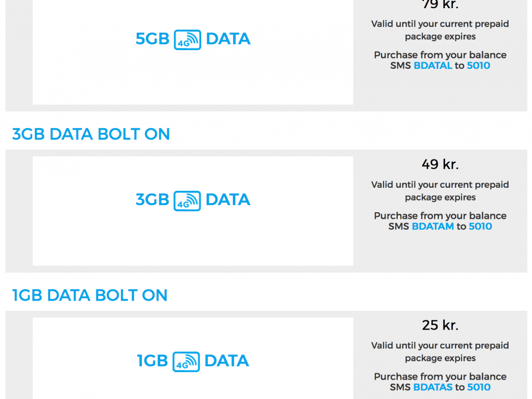Click the validity note under 49 kr.
The width and height of the screenshot is (532, 399).
(440, 191)
